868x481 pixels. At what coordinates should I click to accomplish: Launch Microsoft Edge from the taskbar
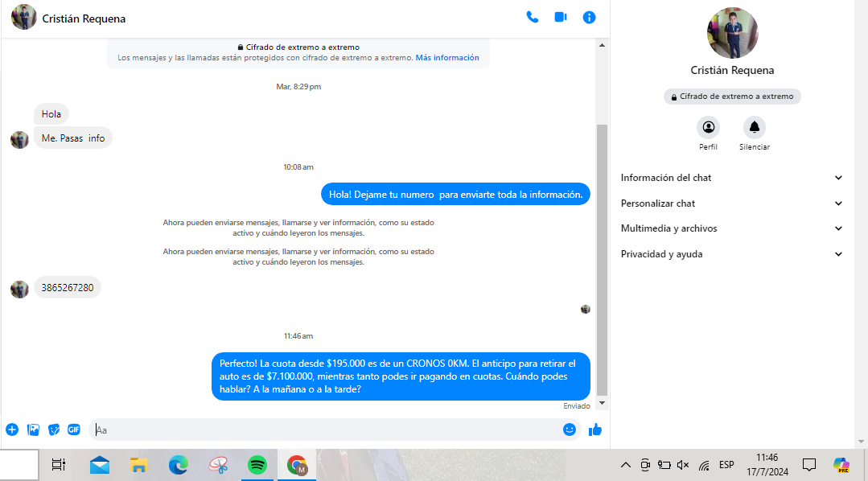179,465
